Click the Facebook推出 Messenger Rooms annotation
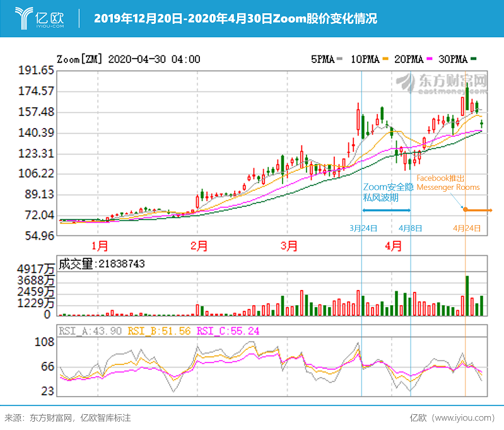Viewport: 504px width, 430px height. coord(448,183)
